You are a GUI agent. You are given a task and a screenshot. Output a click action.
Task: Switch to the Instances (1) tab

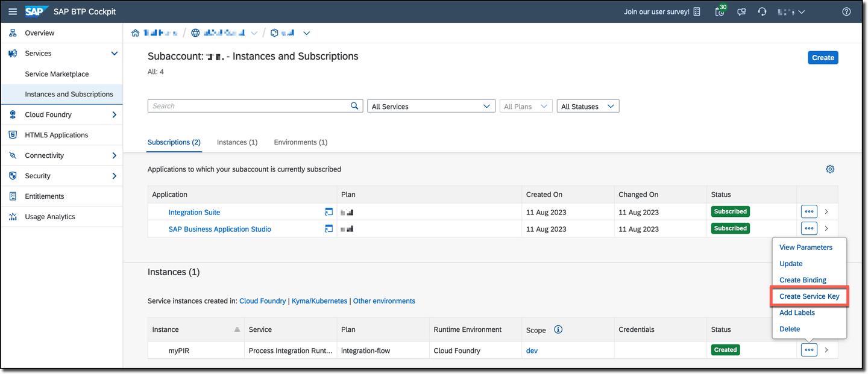tap(237, 142)
